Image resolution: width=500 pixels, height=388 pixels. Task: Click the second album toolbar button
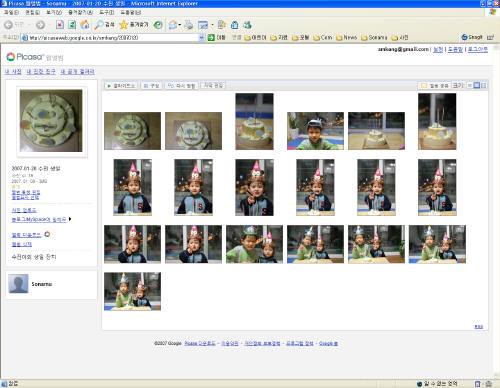152,86
